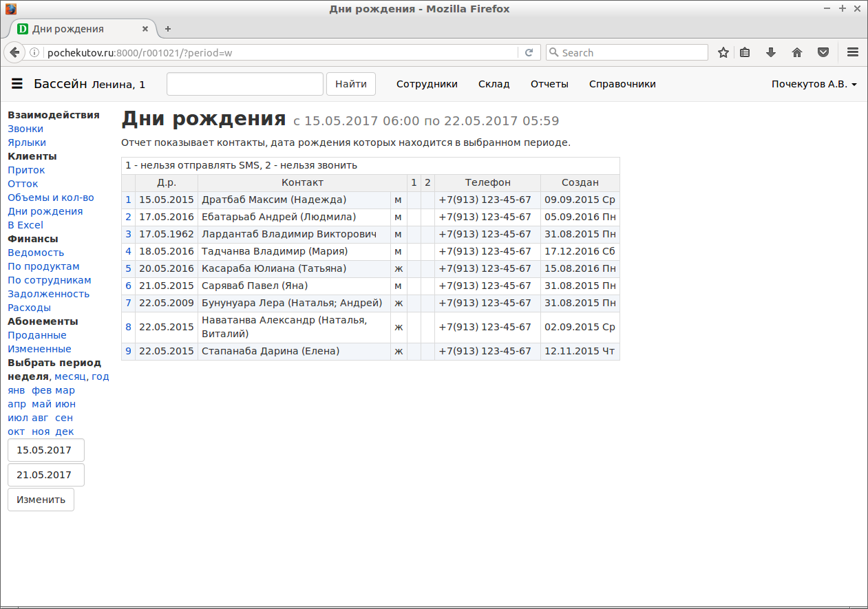Open row 9 link for Стапанаба Дарина
Screen dimensions: 868x609
128,351
